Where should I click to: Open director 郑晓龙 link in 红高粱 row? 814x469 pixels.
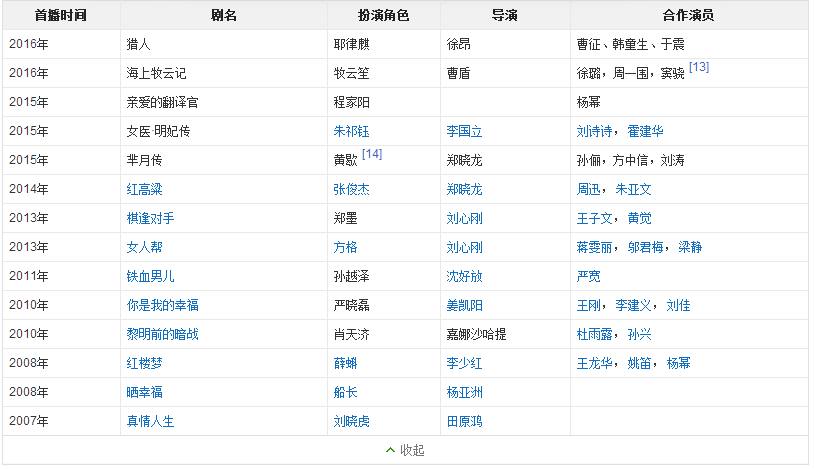coord(465,190)
